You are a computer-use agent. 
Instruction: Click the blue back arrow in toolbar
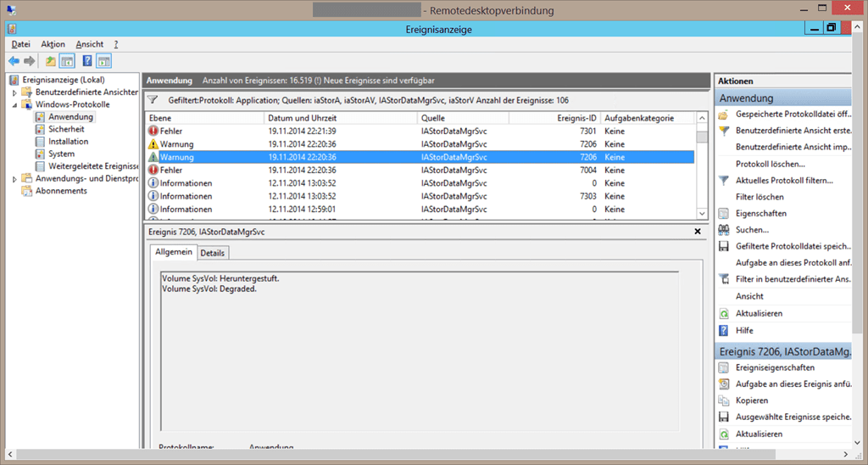click(x=14, y=61)
